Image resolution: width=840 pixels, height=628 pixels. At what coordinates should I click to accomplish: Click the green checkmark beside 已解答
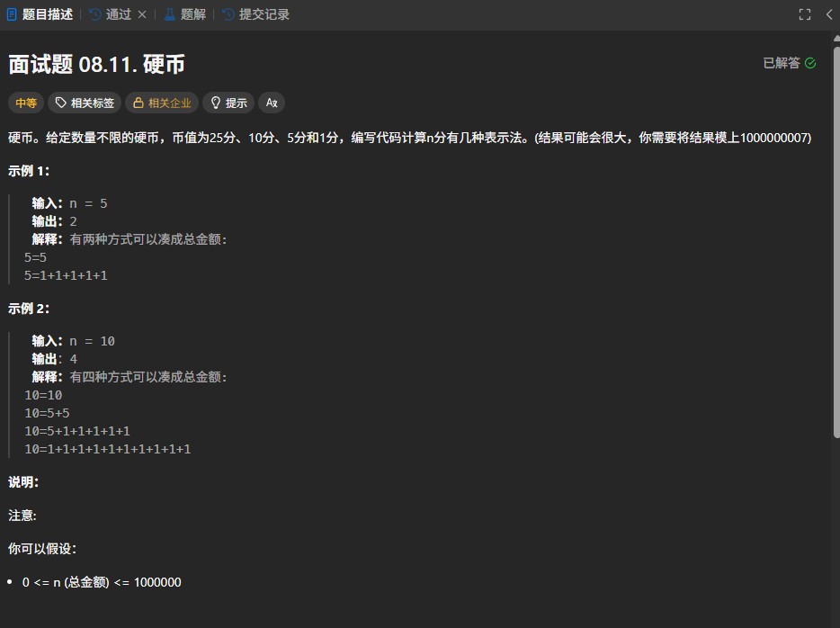coord(810,63)
